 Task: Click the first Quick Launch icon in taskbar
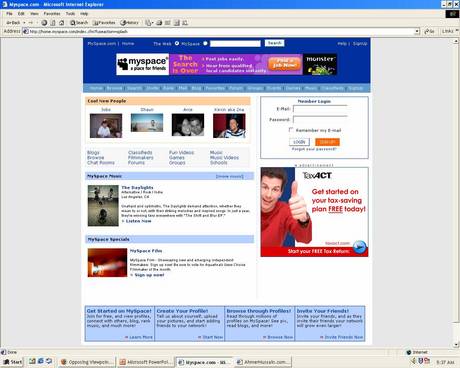click(32, 361)
